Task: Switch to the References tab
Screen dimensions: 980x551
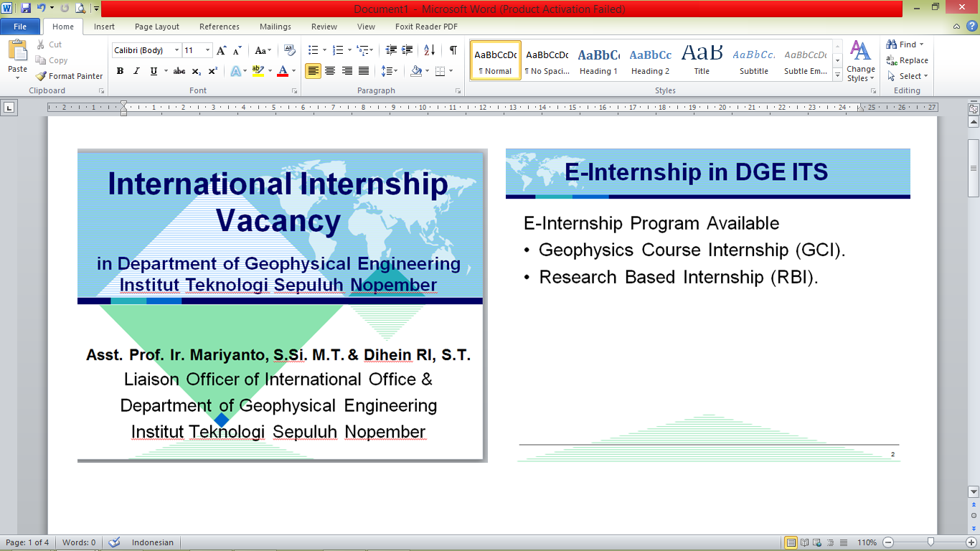Action: [x=220, y=27]
